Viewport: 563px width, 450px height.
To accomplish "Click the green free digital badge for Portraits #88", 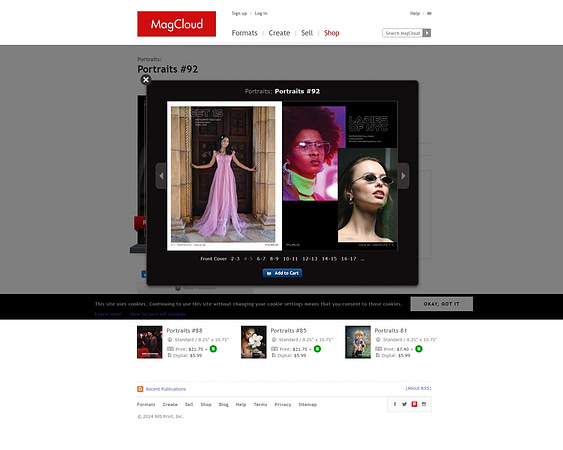I will click(x=213, y=349).
